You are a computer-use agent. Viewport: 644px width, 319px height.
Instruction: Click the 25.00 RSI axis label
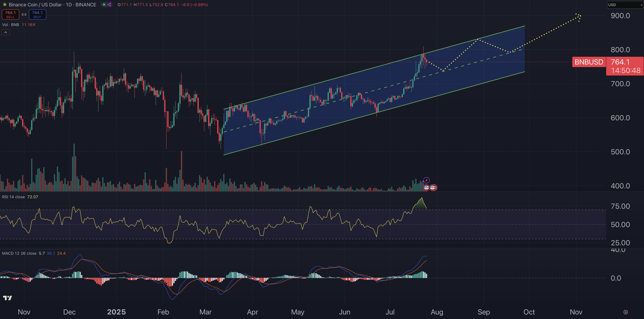(x=620, y=243)
